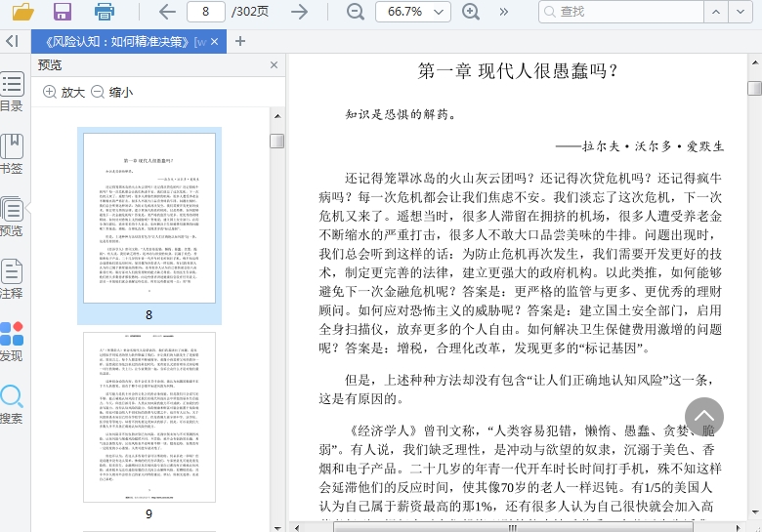Click the attribution 拉尔夫·沃尔多·爱默生

(x=654, y=146)
